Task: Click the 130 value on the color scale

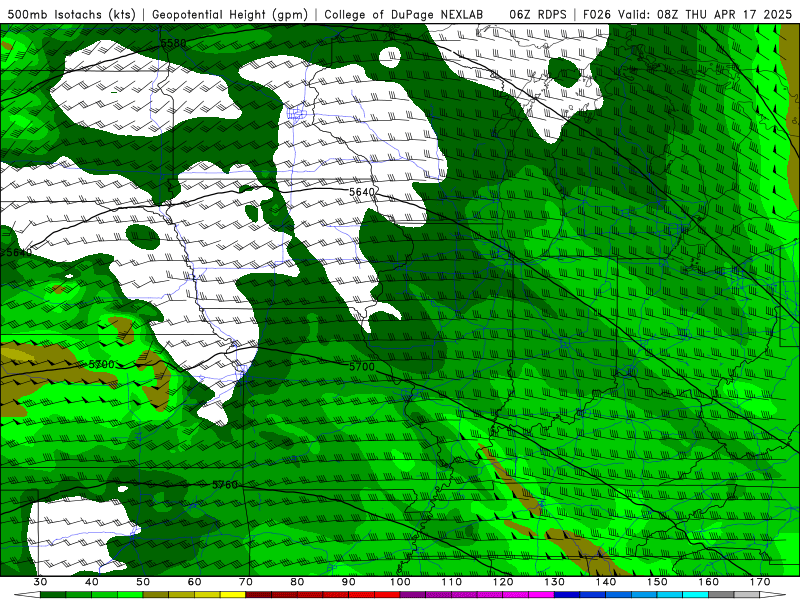Action: (555, 582)
